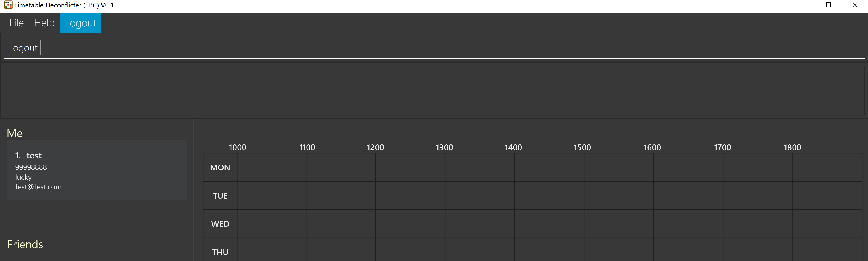
Task: Click the Timetable Deconflicter app icon
Action: (x=8, y=5)
